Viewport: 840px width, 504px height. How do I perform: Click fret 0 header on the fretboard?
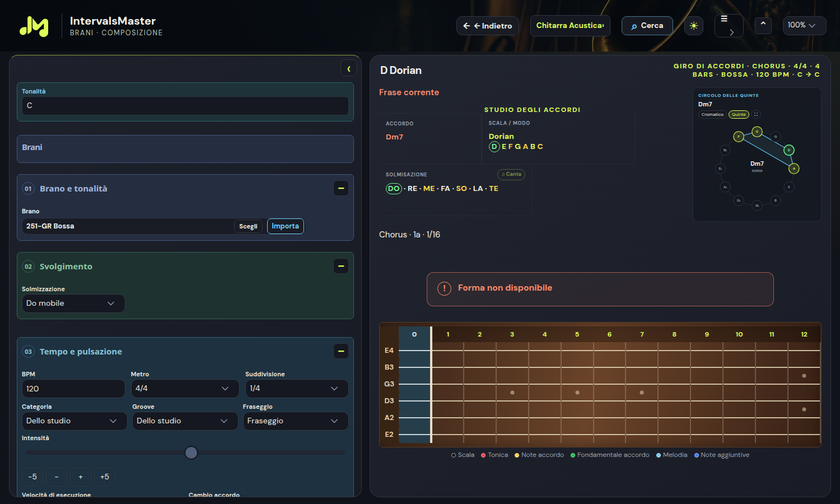(414, 334)
